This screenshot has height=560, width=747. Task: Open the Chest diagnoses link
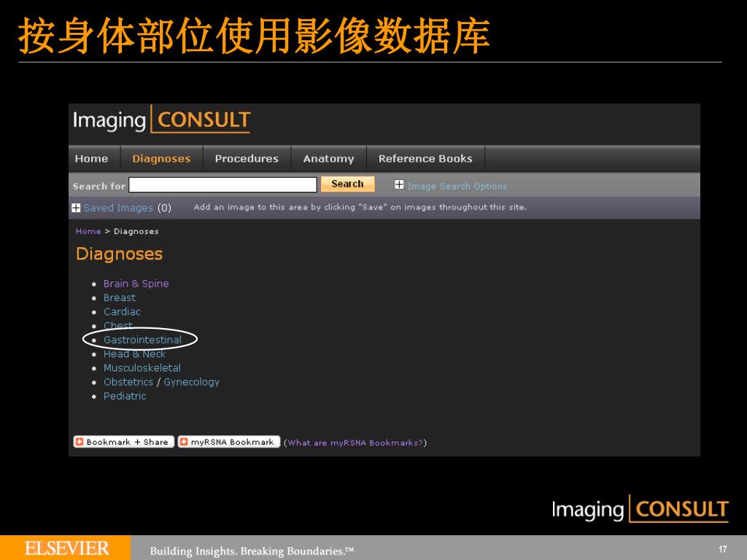(118, 325)
